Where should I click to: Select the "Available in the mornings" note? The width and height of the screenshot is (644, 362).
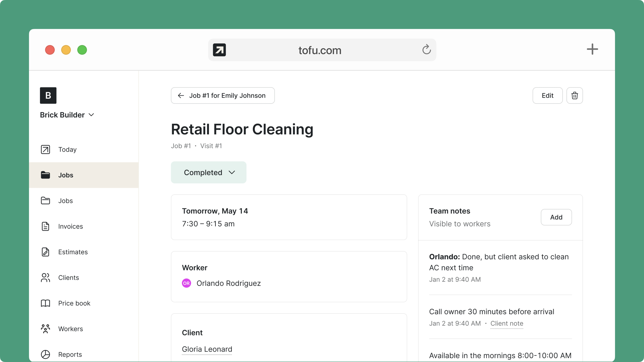point(500,356)
